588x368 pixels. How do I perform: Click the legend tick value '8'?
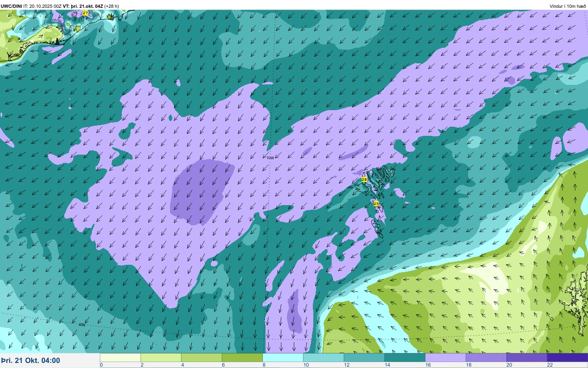264,365
